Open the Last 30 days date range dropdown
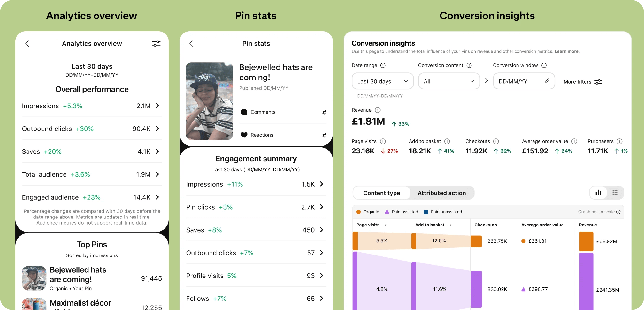This screenshot has height=310, width=644. pyautogui.click(x=382, y=81)
